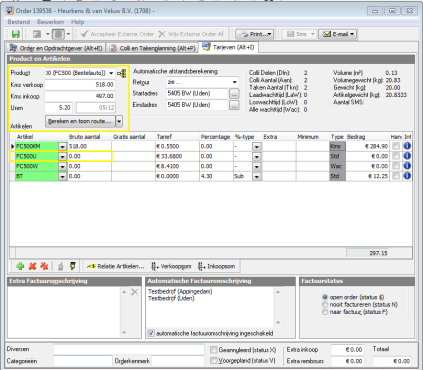
Task: Click Relatie Artikelen button
Action: coord(115,266)
